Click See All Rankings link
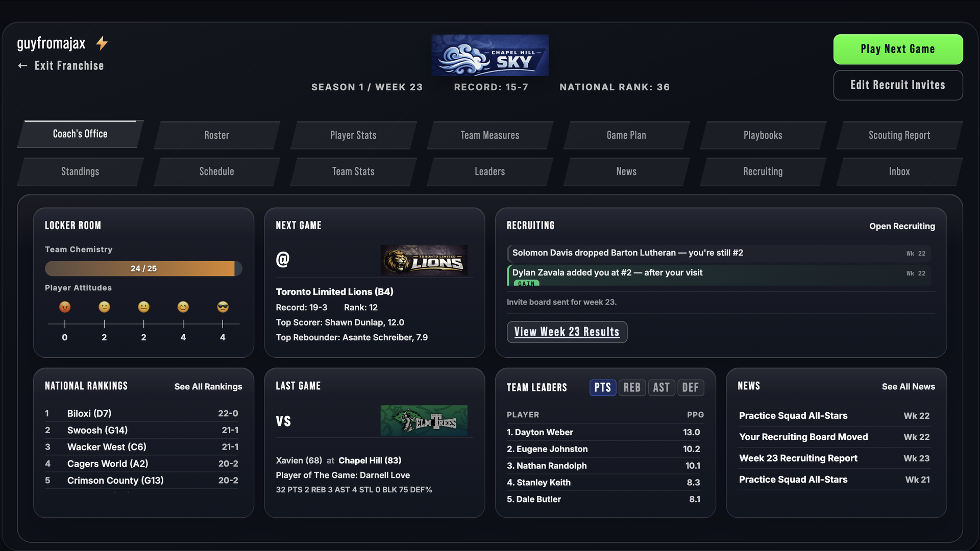Viewport: 980px width, 551px height. pyautogui.click(x=208, y=387)
